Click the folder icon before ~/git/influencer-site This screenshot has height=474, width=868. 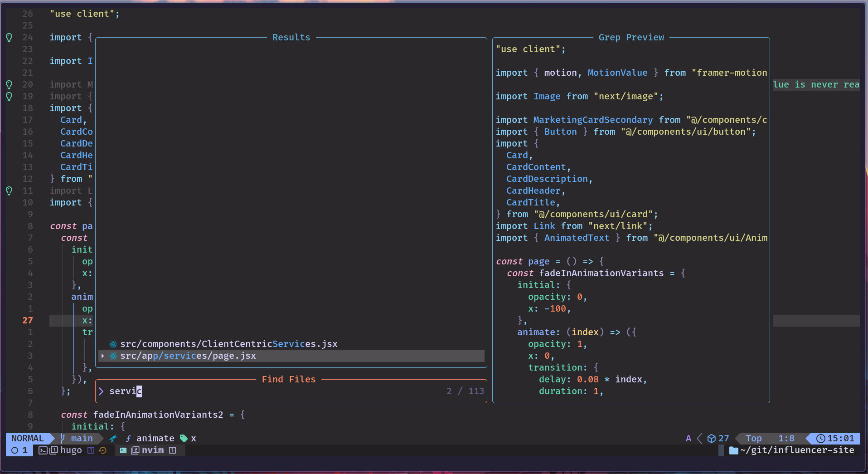click(x=733, y=450)
